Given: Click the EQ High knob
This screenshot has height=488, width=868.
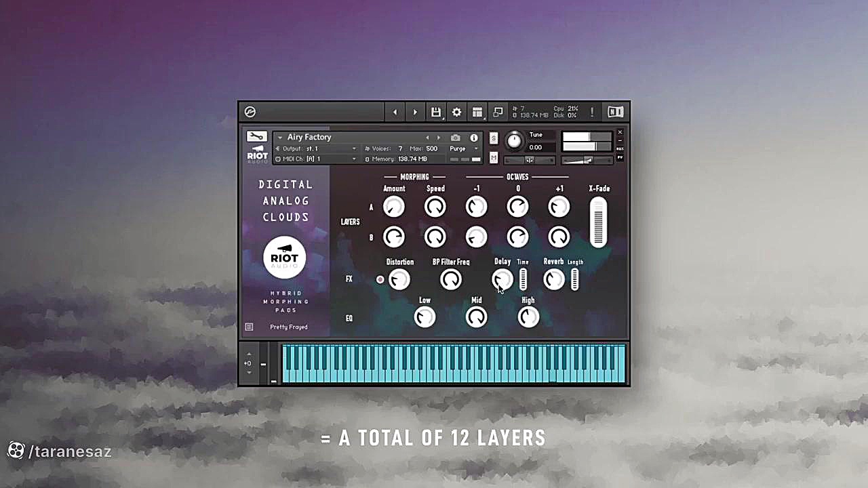Looking at the screenshot, I should [528, 317].
